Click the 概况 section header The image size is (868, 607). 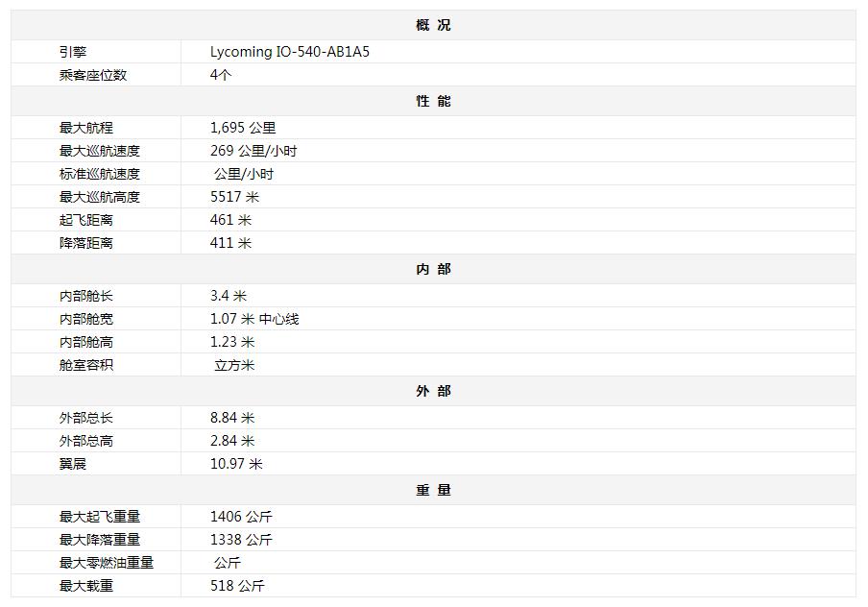[433, 25]
